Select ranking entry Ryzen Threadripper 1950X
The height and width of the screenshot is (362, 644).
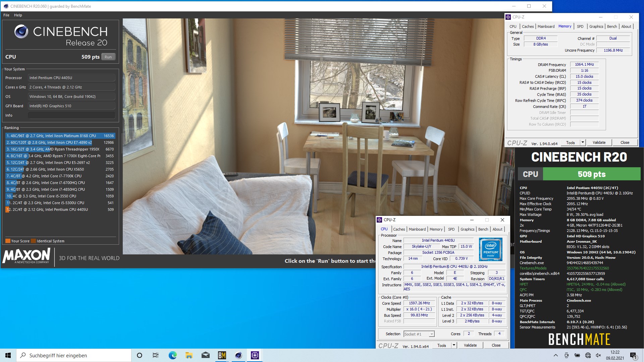click(60, 149)
